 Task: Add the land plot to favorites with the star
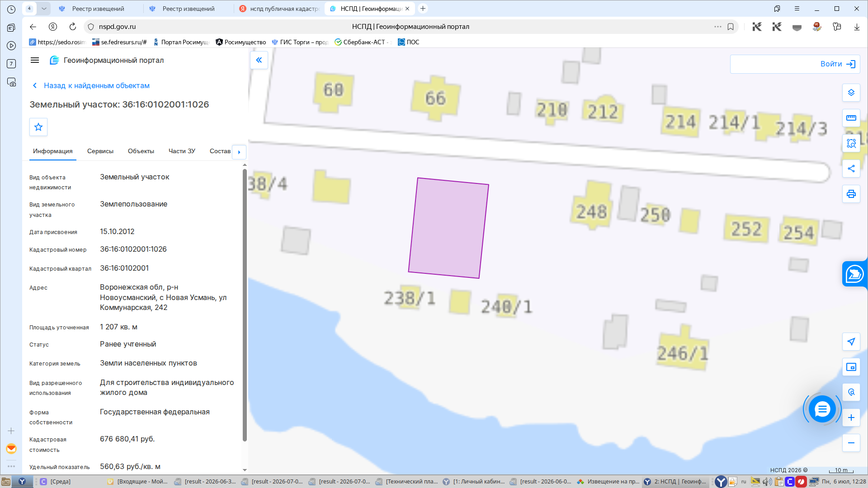pyautogui.click(x=38, y=127)
